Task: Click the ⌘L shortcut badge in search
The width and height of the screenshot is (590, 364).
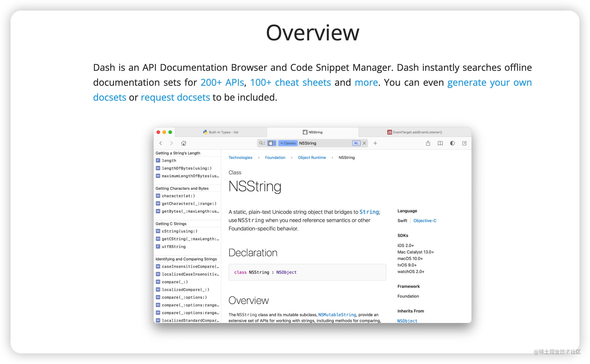Action: click(356, 143)
